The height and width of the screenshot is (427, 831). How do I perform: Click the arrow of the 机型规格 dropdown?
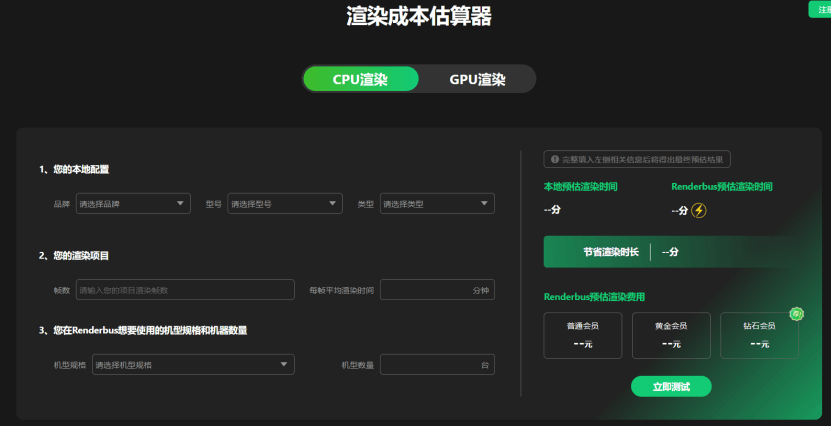pyautogui.click(x=284, y=364)
